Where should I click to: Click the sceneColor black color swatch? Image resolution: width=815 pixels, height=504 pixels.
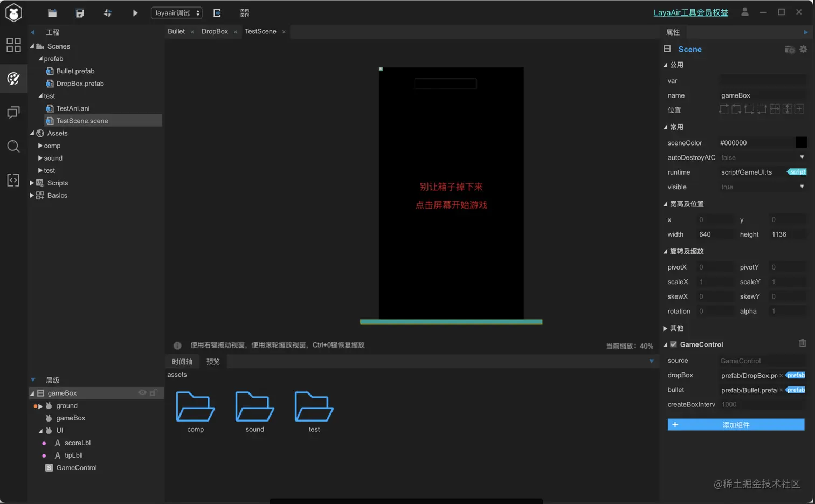click(801, 142)
